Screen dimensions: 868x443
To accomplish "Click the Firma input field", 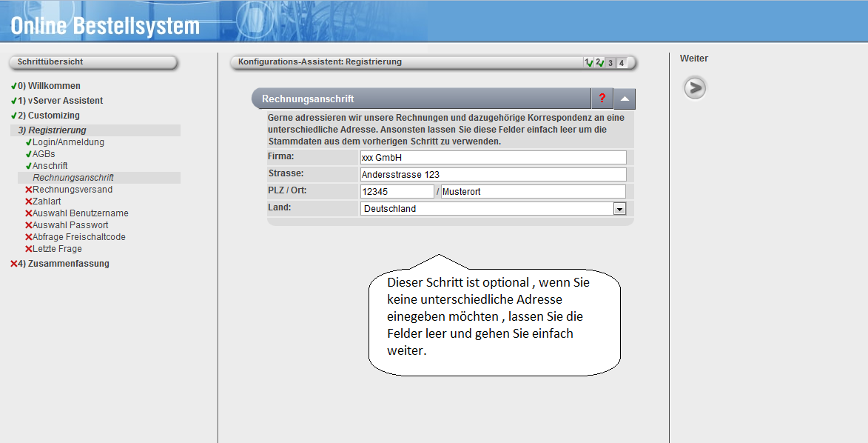I will point(493,157).
